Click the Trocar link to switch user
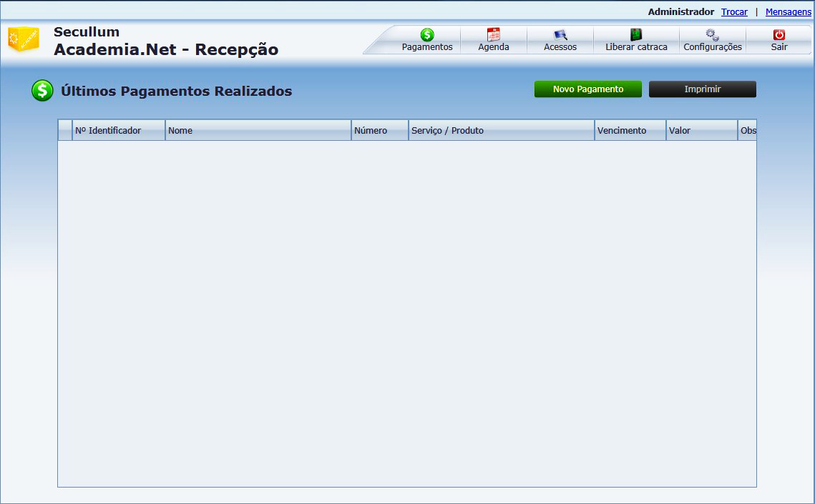This screenshot has height=504, width=815. 734,12
